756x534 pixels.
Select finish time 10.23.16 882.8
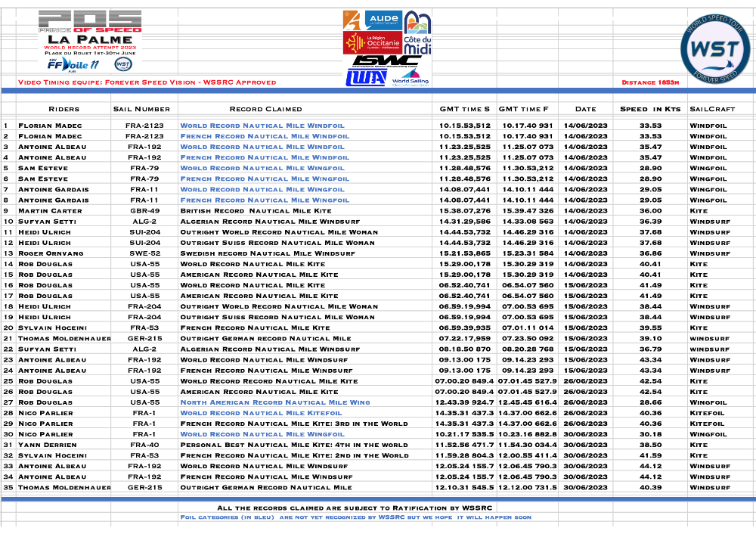(528, 434)
